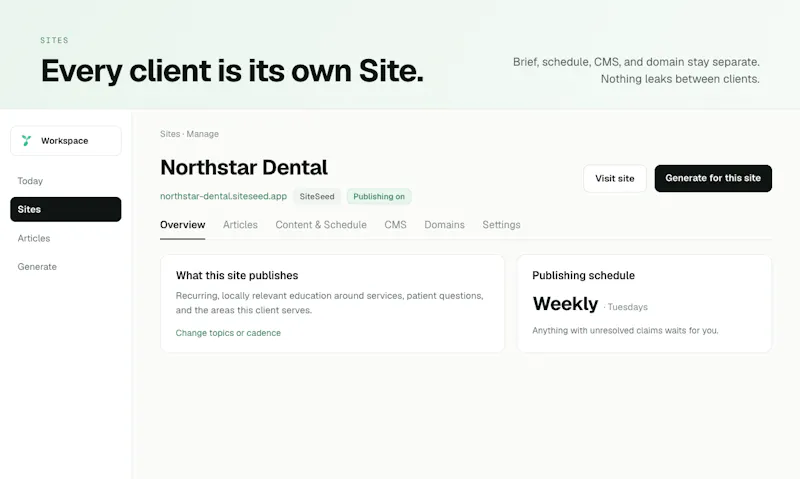This screenshot has height=479, width=800.
Task: Go to Today in the sidebar
Action: point(30,181)
